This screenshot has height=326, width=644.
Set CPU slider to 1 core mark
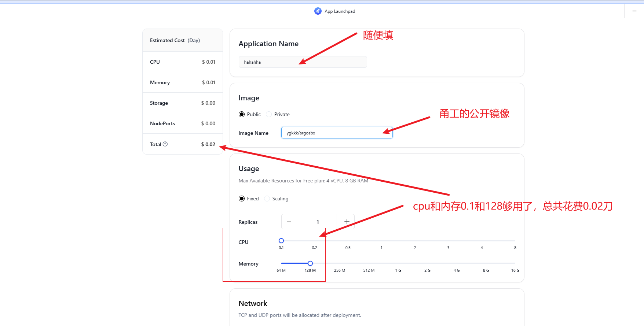tap(381, 241)
